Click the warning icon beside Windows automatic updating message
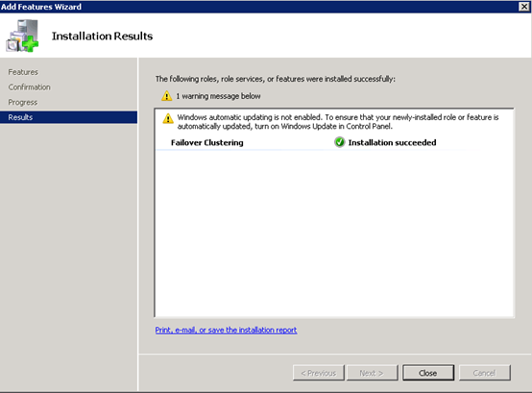The image size is (532, 393). point(168,118)
